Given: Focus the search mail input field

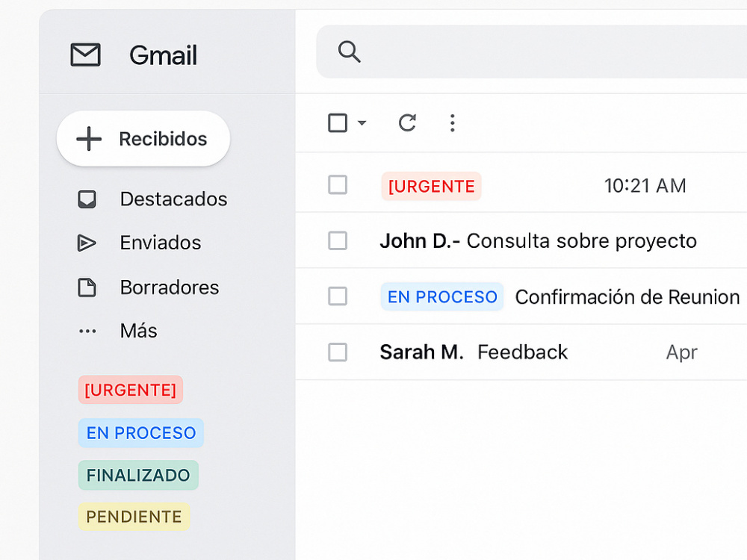Looking at the screenshot, I should pyautogui.click(x=531, y=52).
